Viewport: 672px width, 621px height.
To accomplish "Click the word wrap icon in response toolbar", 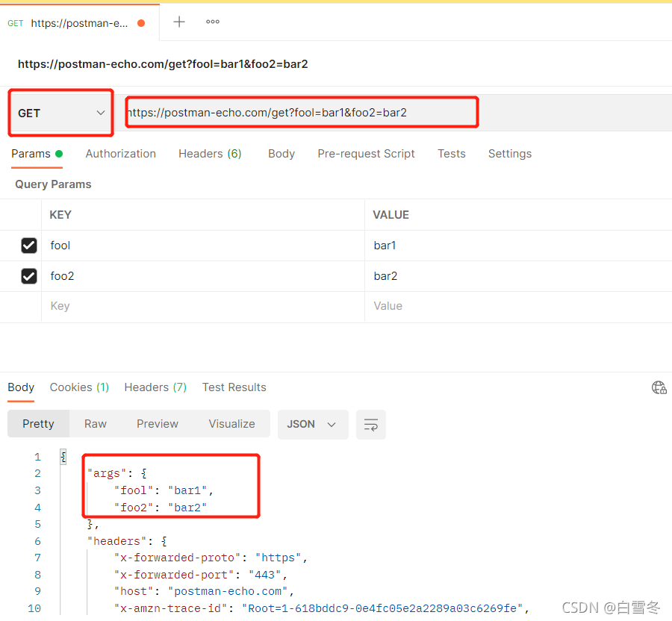I will pyautogui.click(x=370, y=425).
